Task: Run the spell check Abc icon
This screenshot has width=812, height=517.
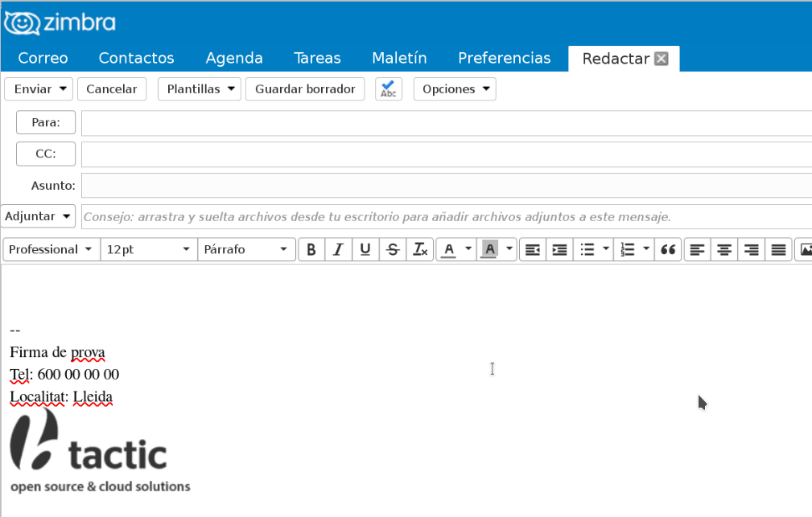Action: tap(389, 89)
